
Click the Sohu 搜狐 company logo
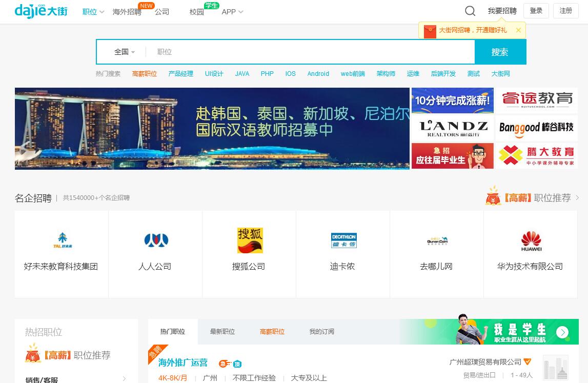(250, 240)
